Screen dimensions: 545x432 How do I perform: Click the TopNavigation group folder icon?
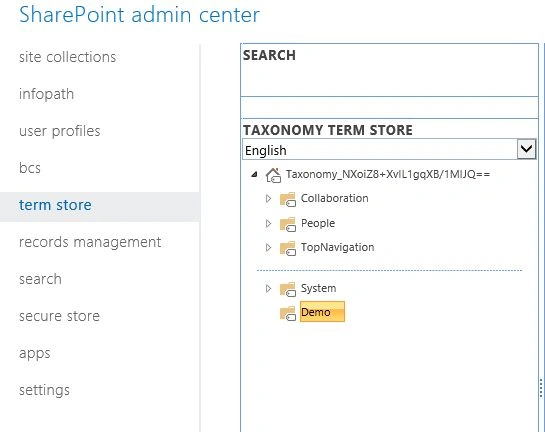[x=288, y=248]
